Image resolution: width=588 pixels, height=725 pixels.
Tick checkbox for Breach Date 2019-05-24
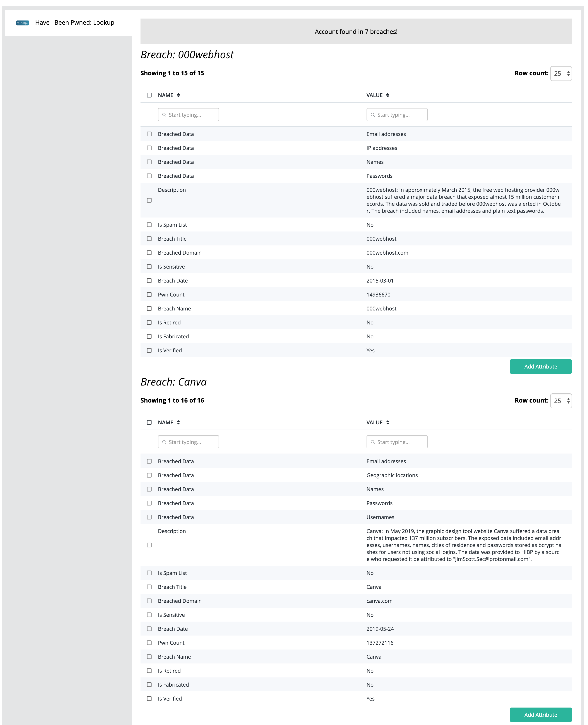pyautogui.click(x=149, y=629)
